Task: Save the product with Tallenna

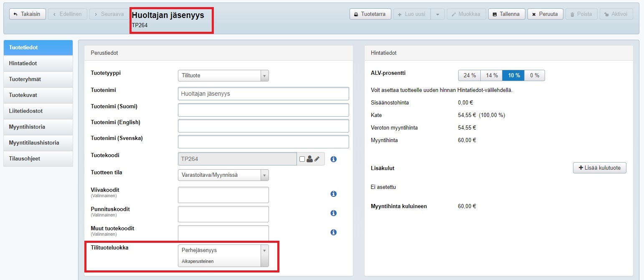Action: pos(506,14)
